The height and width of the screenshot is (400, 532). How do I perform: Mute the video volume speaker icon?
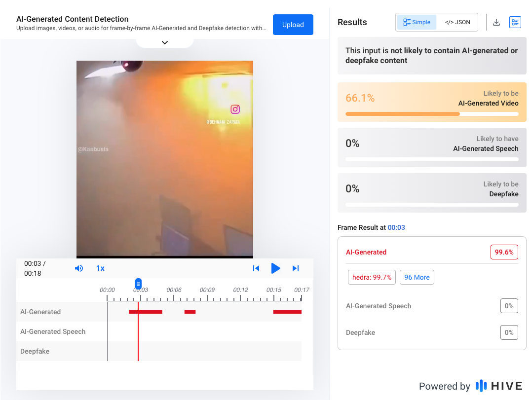click(79, 268)
